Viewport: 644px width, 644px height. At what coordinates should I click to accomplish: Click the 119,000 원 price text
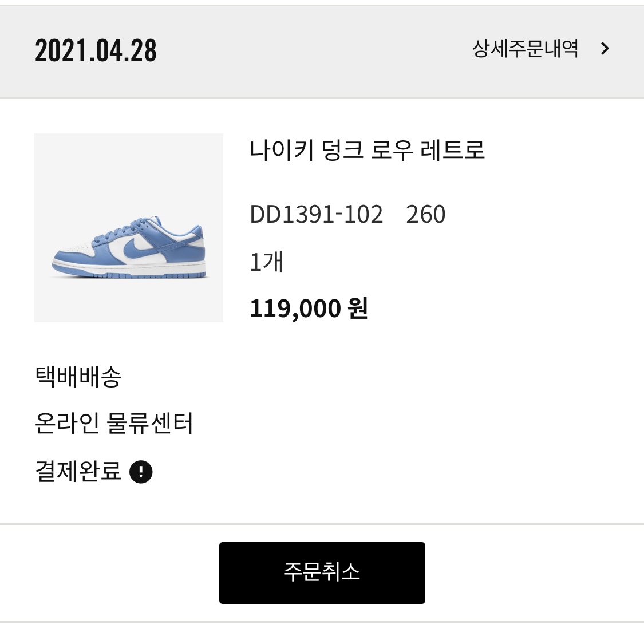(x=309, y=309)
